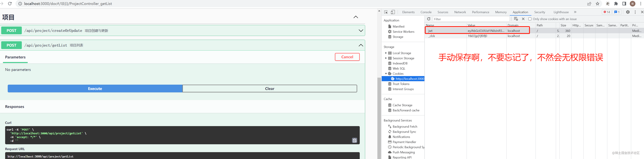
Task: Clear all cookies with the filter-clear icon
Action: 516,19
